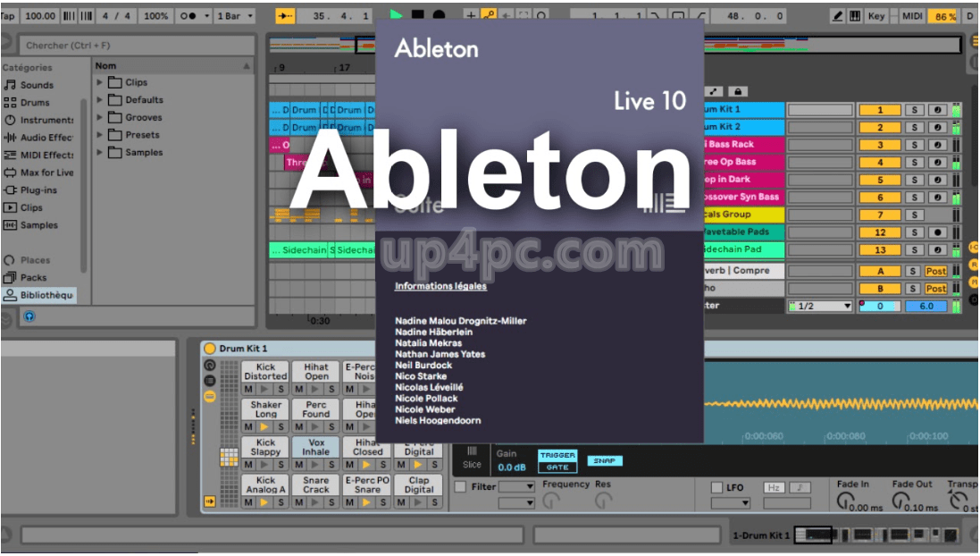Image resolution: width=980 pixels, height=556 pixels.
Task: Enable the LFO checkbox
Action: tap(716, 487)
